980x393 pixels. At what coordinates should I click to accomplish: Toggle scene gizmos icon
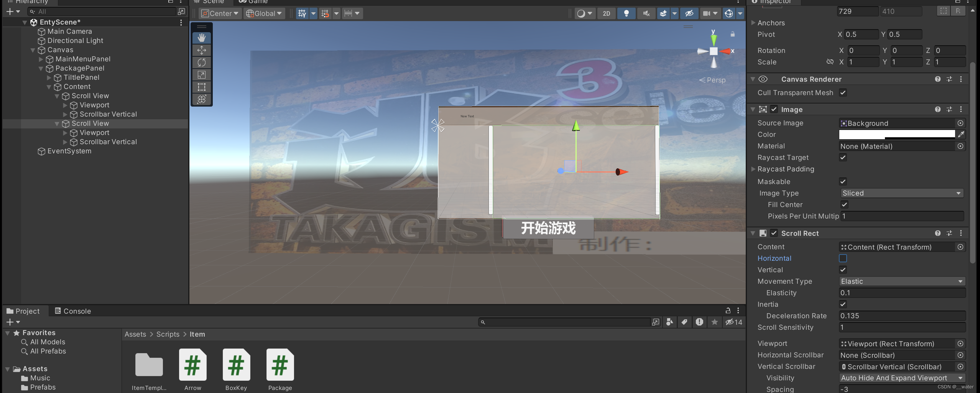coord(728,13)
